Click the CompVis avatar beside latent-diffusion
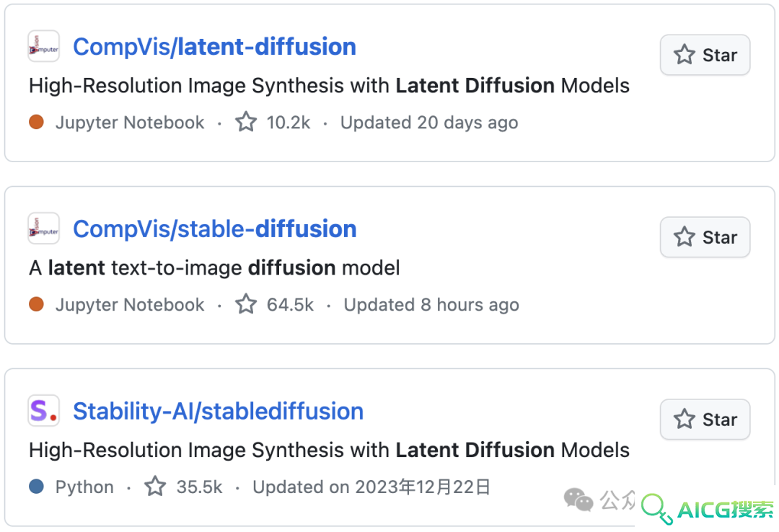The width and height of the screenshot is (779, 532). (44, 46)
